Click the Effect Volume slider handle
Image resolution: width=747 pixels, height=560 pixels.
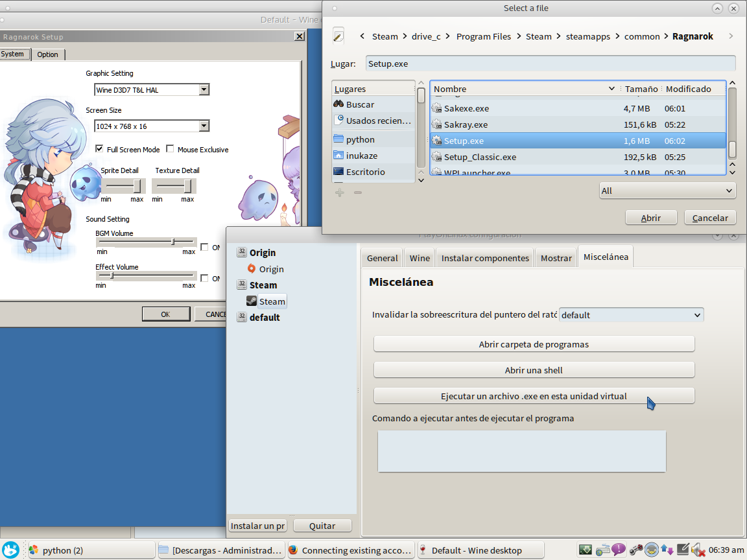(x=112, y=275)
